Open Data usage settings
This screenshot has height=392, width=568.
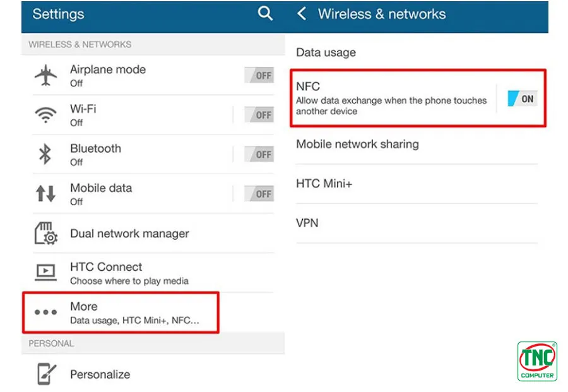pyautogui.click(x=417, y=52)
